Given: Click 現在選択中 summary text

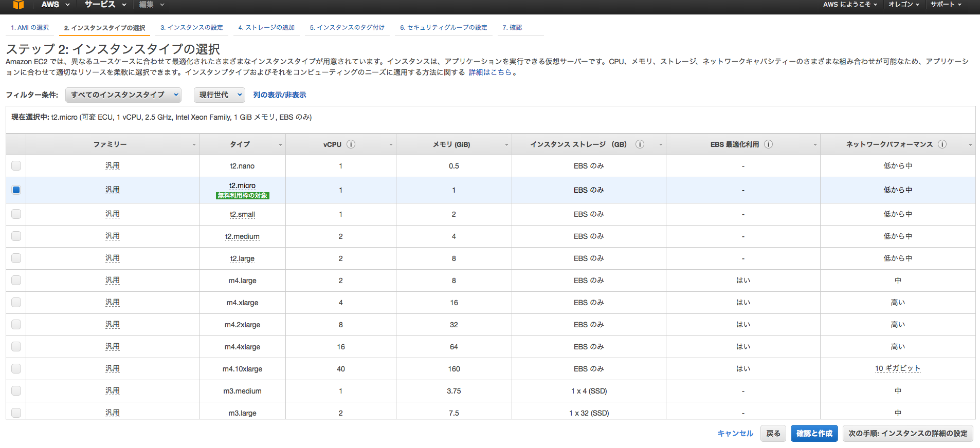Looking at the screenshot, I should coord(161,117).
